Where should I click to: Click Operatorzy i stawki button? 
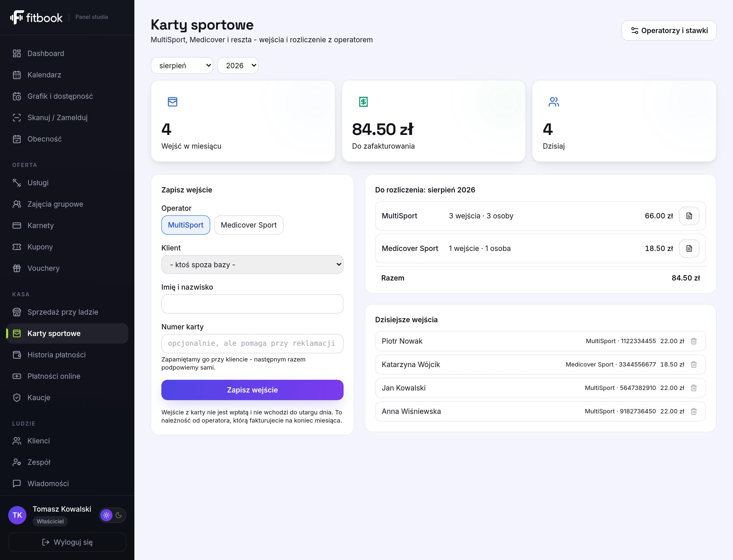(669, 31)
